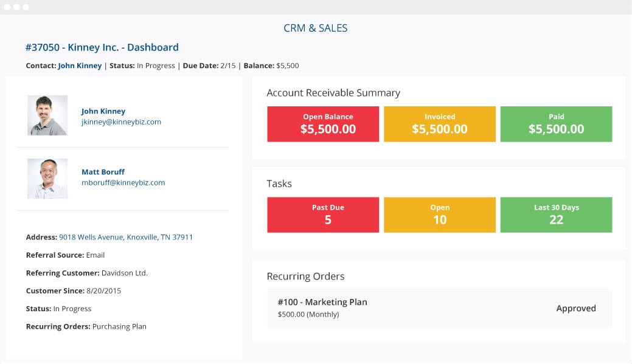Image resolution: width=632 pixels, height=364 pixels.
Task: Click the Account Receivable Summary heading
Action: pos(333,93)
